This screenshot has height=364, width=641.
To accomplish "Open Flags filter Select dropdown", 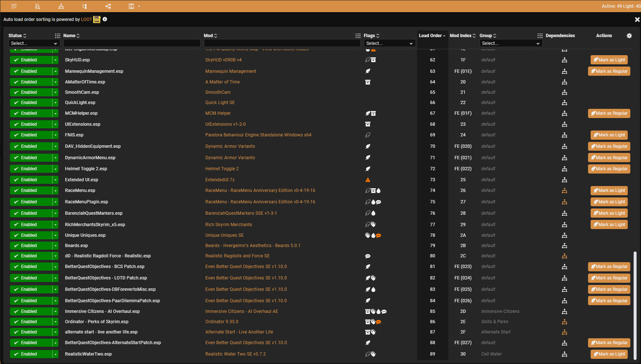I will tap(390, 44).
